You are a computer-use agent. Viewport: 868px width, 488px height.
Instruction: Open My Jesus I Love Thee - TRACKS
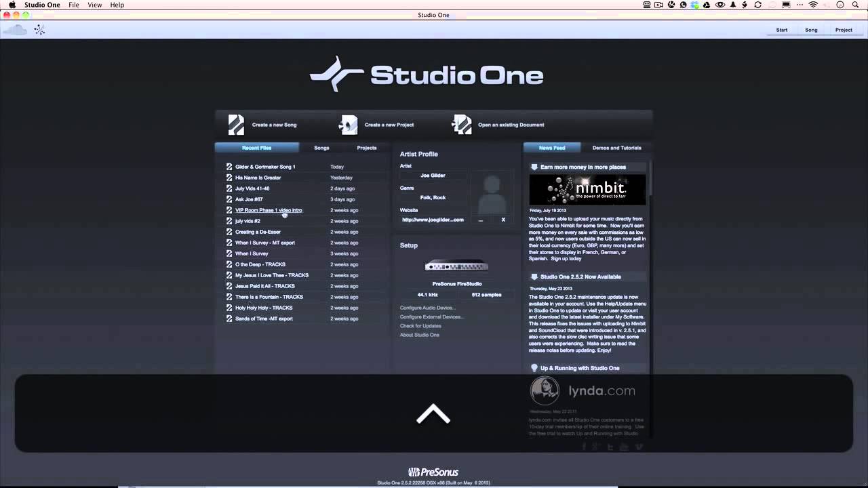(x=272, y=275)
